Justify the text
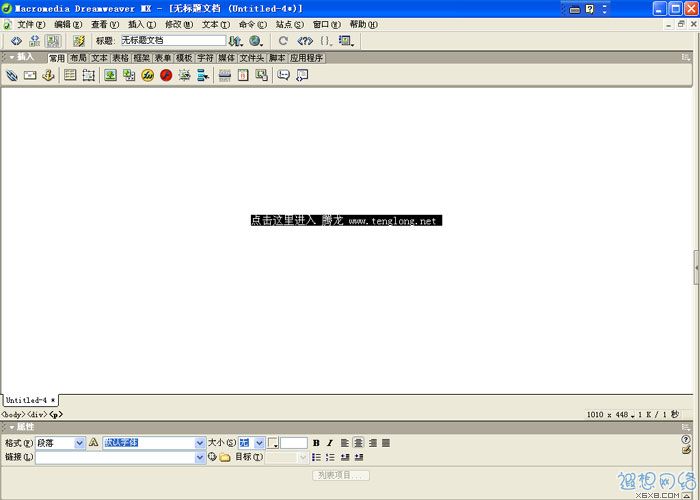 click(386, 443)
